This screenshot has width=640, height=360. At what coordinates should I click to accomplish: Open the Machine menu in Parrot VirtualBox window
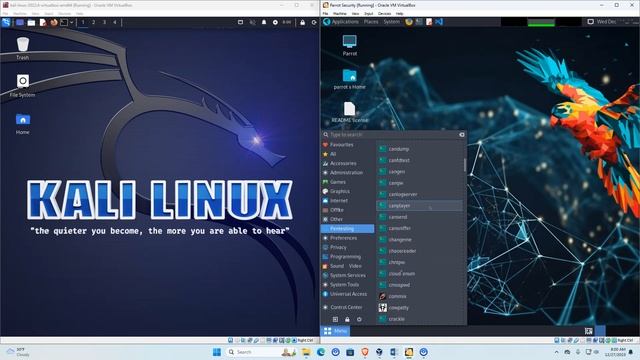(x=340, y=13)
